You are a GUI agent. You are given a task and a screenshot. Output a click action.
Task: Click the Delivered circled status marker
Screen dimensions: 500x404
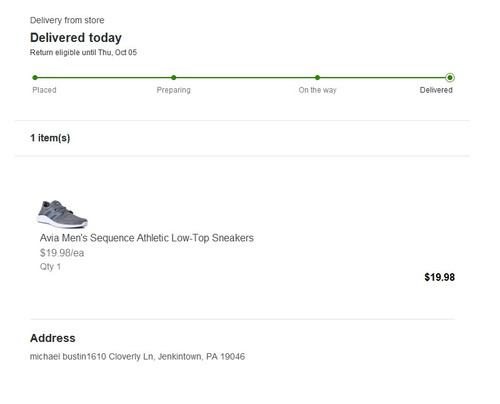click(x=450, y=78)
